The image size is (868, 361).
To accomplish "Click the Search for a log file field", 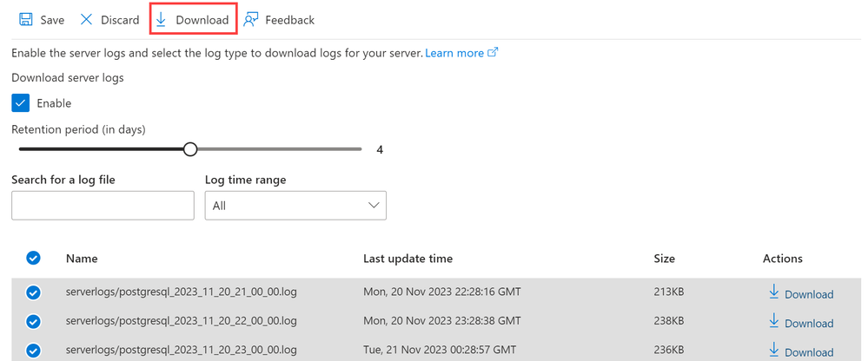I will tap(103, 206).
